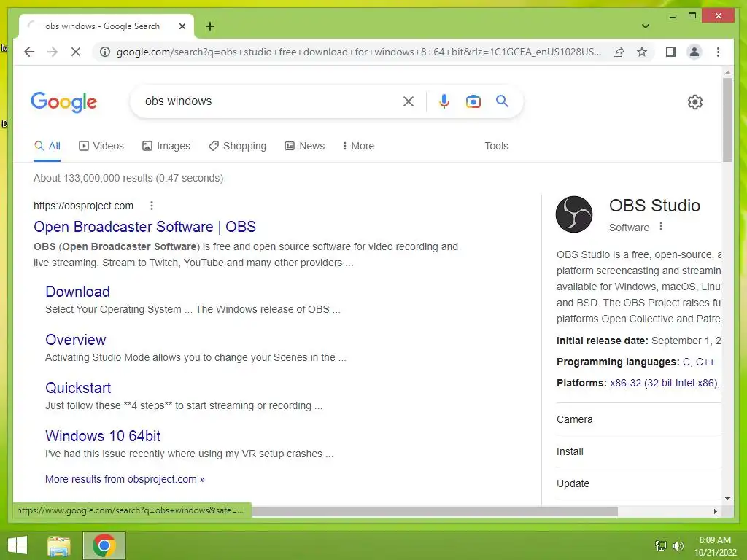Go to Google homepage via logo
Screen dimensions: 747x560
64,101
